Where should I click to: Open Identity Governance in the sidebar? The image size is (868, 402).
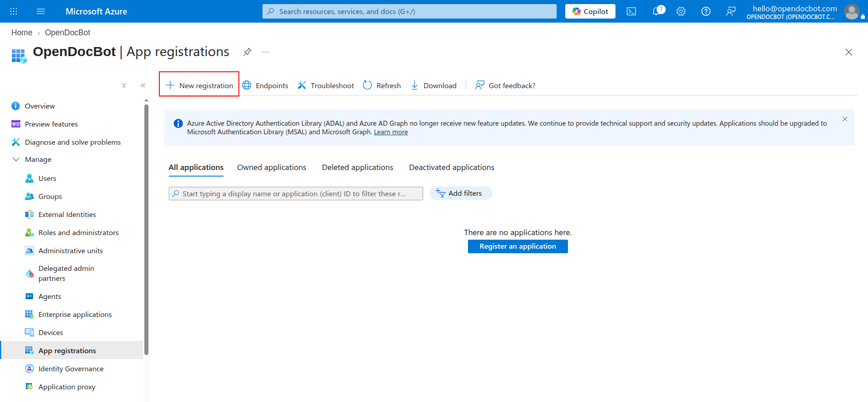pyautogui.click(x=64, y=369)
